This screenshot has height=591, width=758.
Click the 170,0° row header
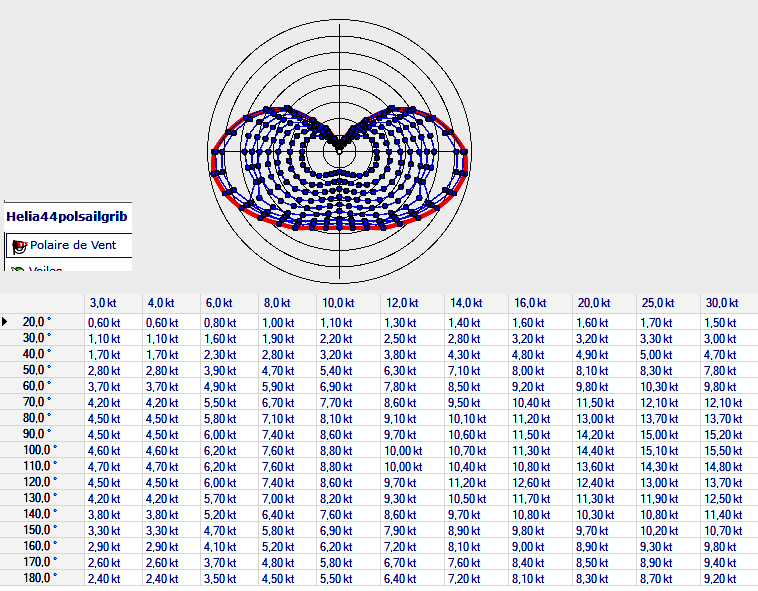point(40,562)
